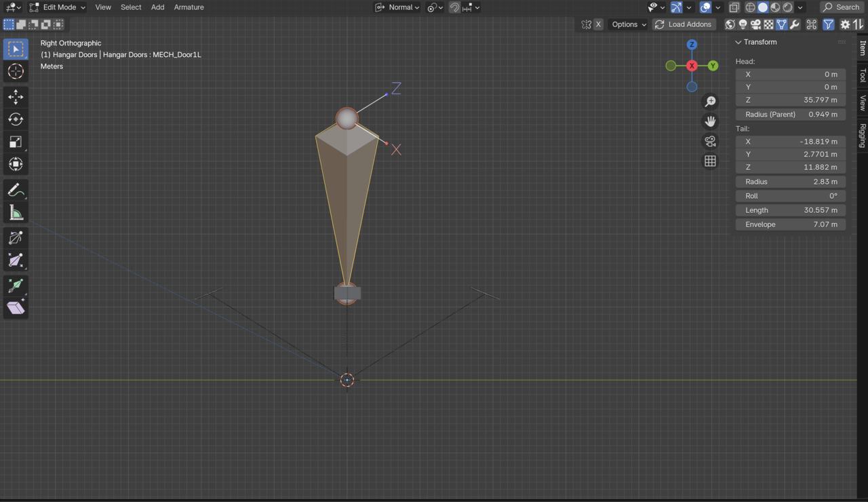Select the Measure tool
This screenshot has width=868, height=502.
[x=16, y=213]
